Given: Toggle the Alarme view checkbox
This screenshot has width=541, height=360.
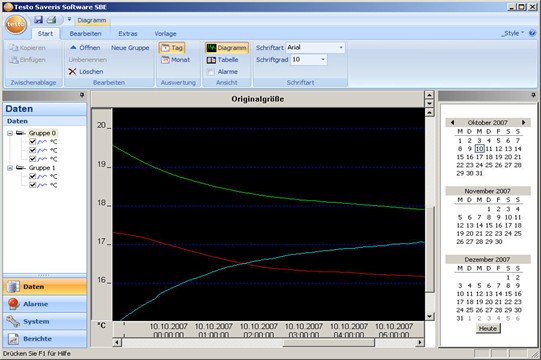Looking at the screenshot, I should tap(211, 72).
